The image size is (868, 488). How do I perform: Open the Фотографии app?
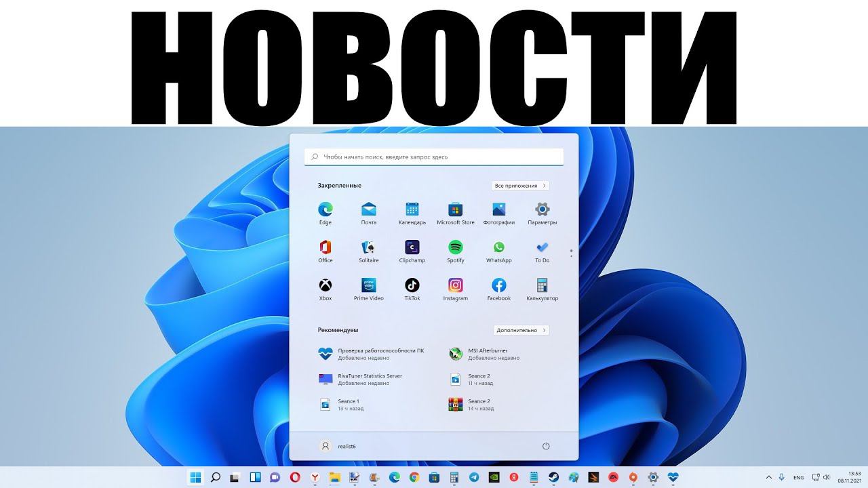(x=499, y=213)
